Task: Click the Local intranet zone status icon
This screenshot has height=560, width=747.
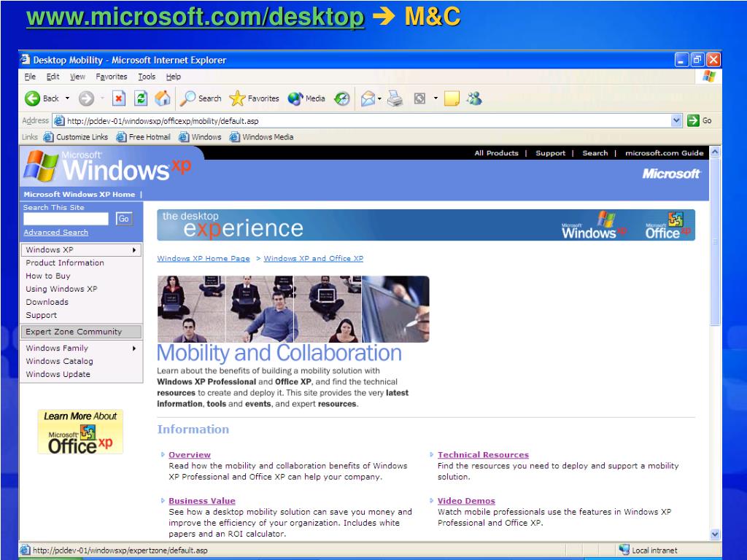Action: [x=624, y=550]
